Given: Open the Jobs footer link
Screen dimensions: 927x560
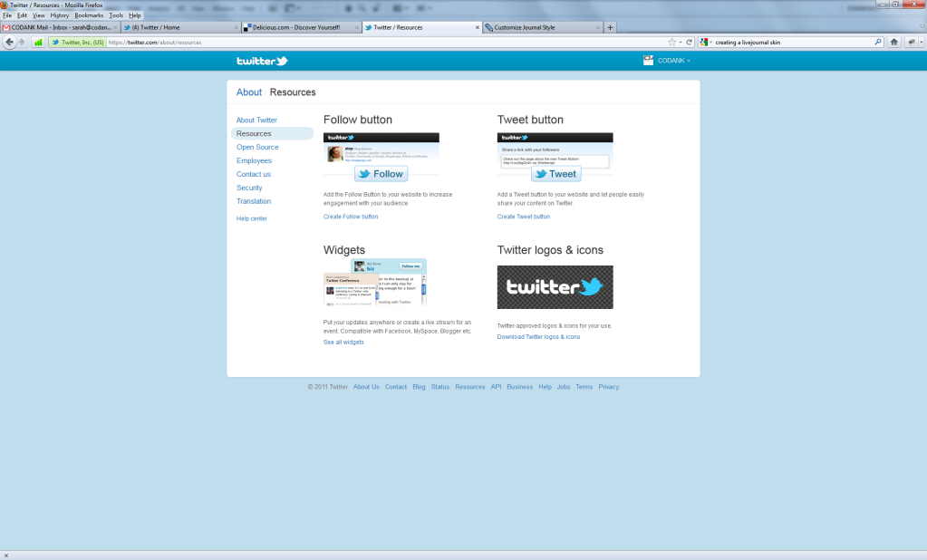Looking at the screenshot, I should (564, 387).
